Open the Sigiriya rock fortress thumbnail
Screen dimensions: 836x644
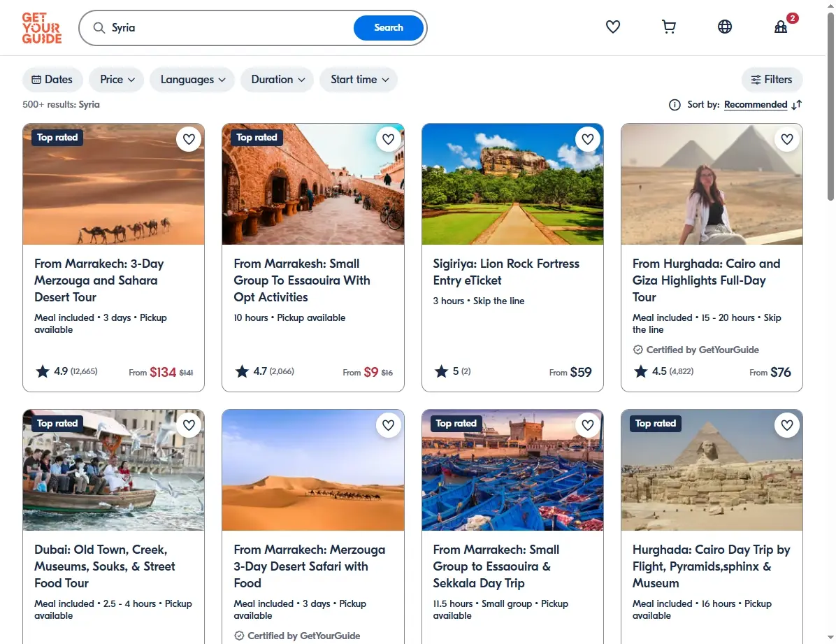pos(512,184)
